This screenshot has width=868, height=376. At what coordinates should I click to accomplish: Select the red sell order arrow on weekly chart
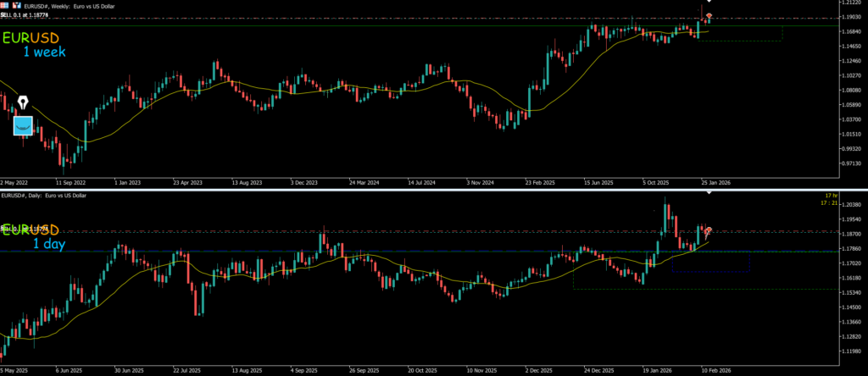[x=709, y=16]
